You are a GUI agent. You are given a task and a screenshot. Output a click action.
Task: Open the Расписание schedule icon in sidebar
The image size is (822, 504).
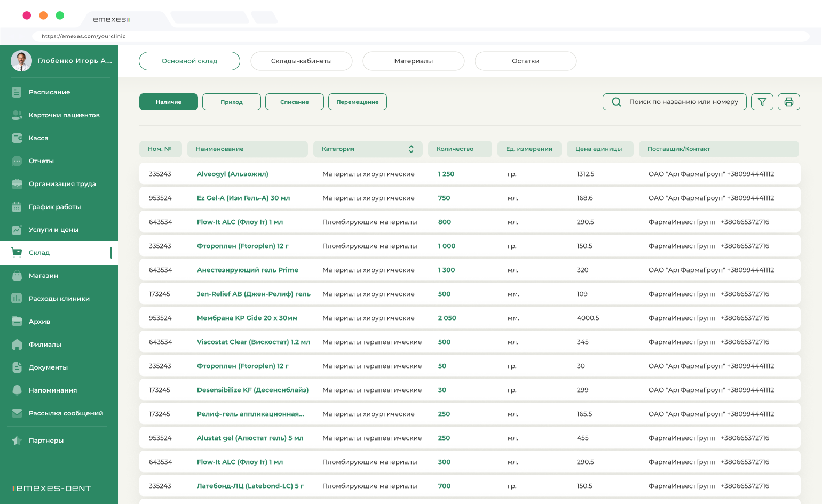tap(17, 92)
